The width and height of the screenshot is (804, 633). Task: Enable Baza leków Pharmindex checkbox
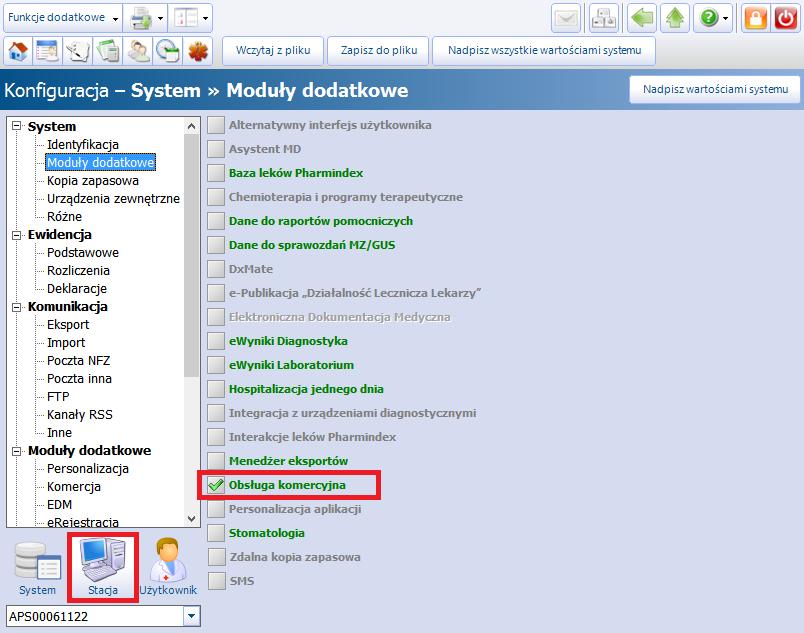[216, 173]
